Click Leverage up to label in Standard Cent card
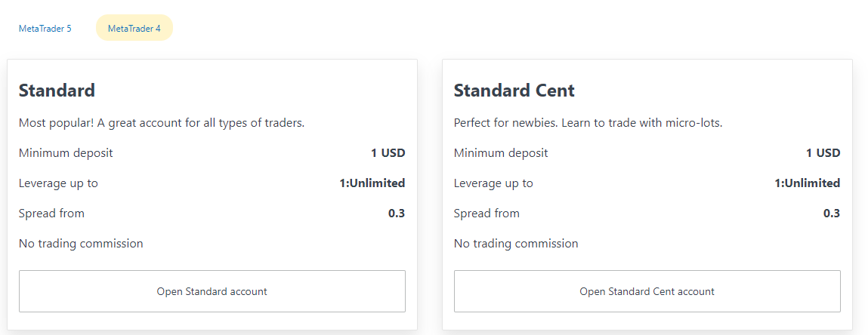The height and width of the screenshot is (335, 868). [493, 183]
